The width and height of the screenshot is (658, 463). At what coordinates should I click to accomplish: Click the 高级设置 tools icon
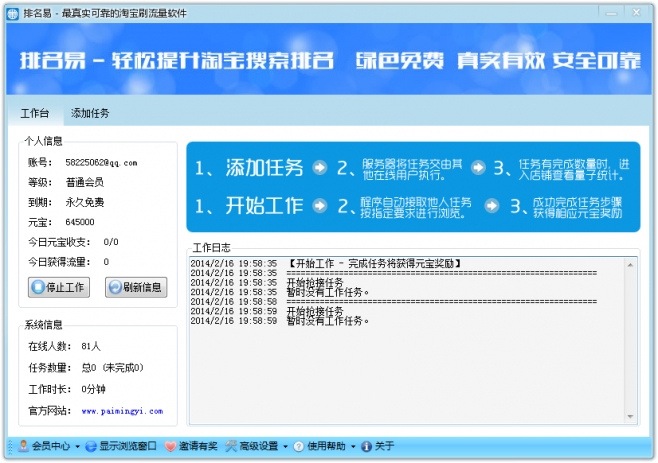(230, 446)
